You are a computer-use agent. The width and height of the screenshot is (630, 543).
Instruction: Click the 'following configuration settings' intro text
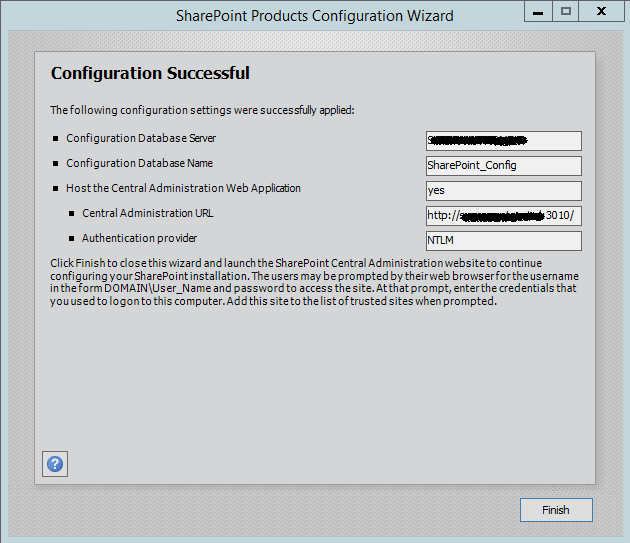click(202, 110)
